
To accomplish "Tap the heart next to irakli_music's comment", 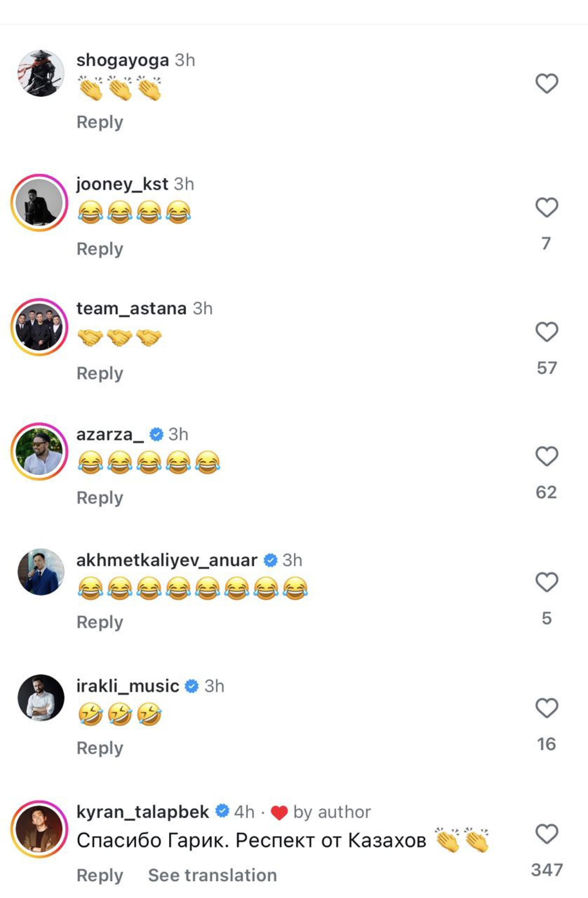I will pyautogui.click(x=547, y=708).
